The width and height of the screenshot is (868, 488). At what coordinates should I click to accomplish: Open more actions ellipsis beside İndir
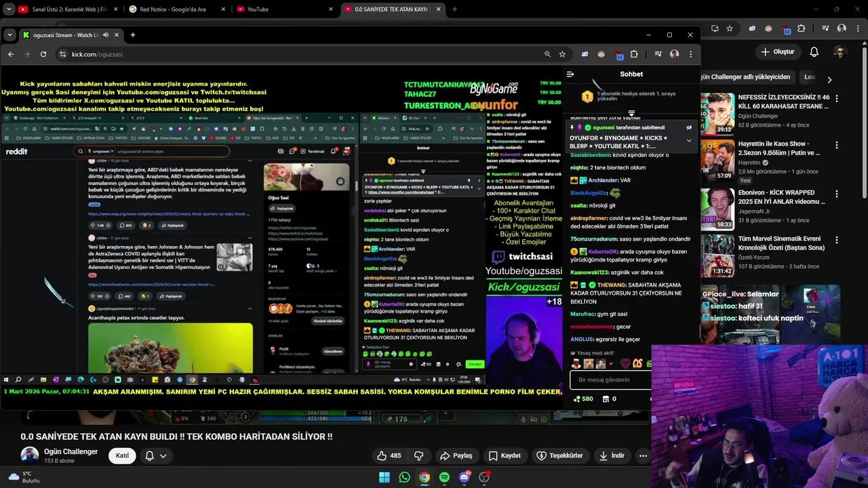click(x=643, y=455)
